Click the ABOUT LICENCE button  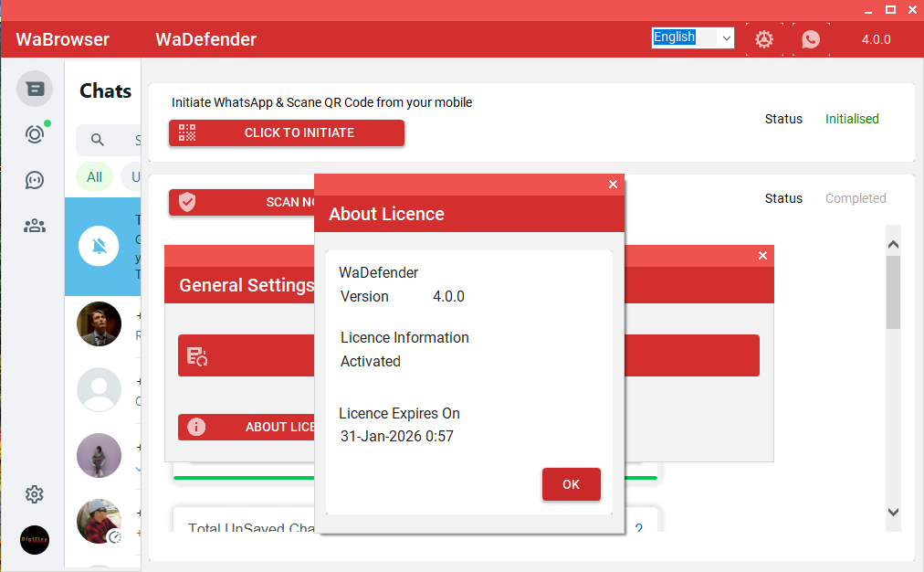(247, 427)
